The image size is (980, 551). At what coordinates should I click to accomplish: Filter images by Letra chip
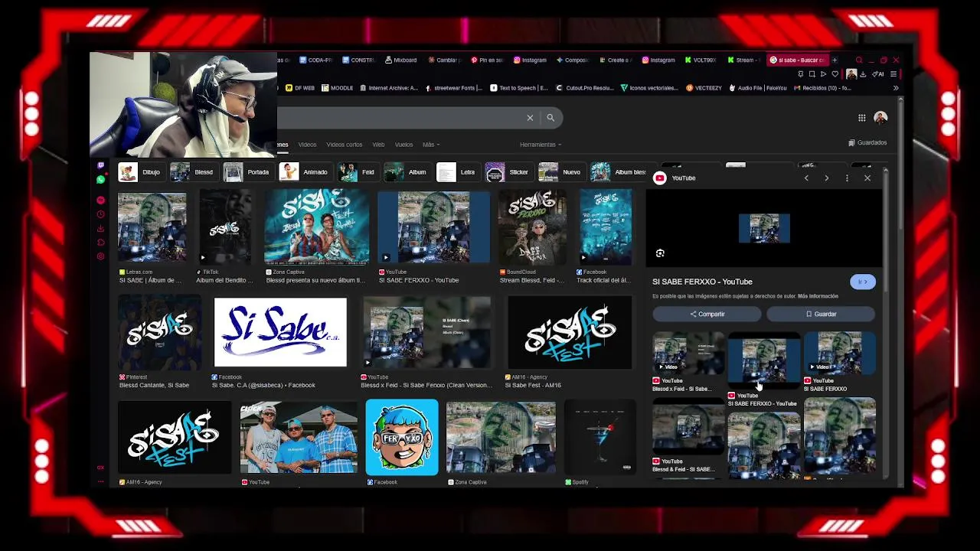[457, 172]
